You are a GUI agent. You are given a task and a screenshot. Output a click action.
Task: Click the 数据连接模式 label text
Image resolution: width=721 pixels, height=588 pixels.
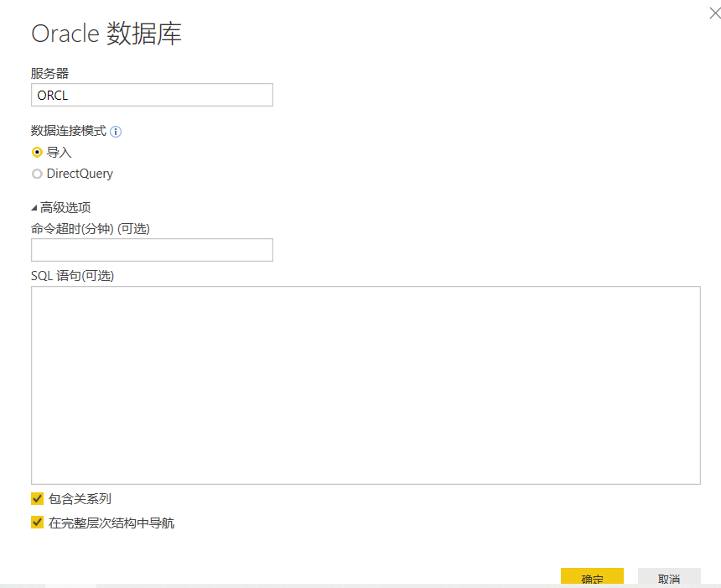coord(69,131)
